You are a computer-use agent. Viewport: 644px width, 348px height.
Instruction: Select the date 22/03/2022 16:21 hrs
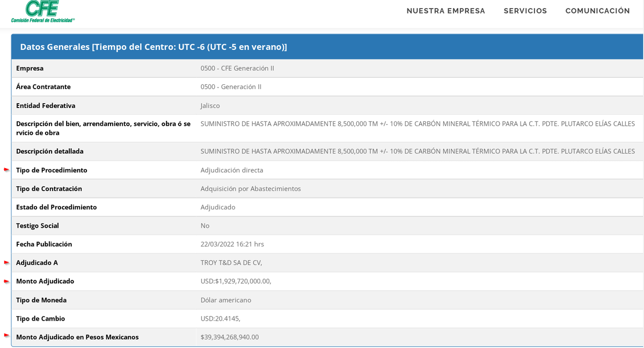click(x=232, y=244)
